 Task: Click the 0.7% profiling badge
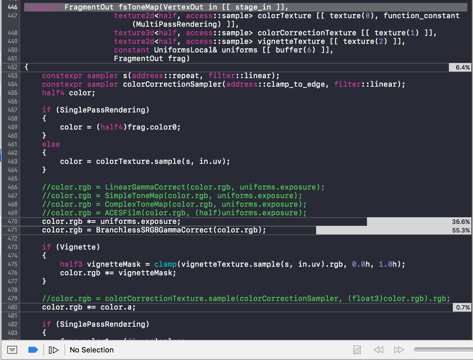(x=463, y=307)
